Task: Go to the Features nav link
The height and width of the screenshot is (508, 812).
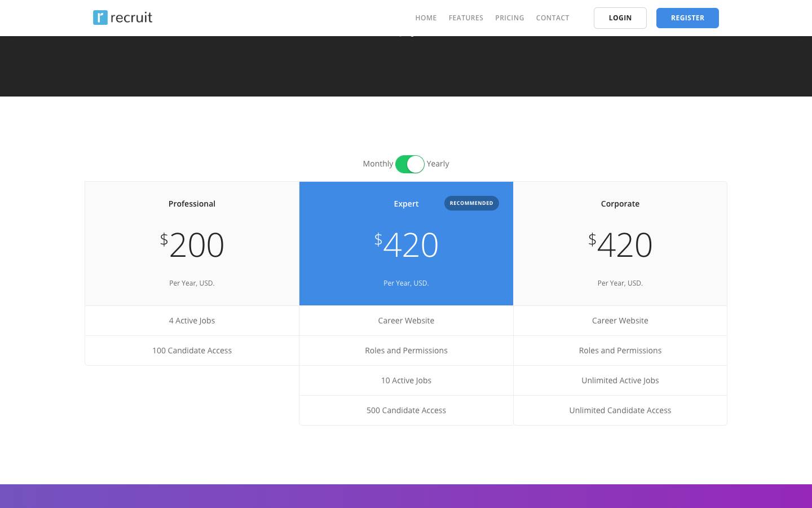Action: point(466,18)
